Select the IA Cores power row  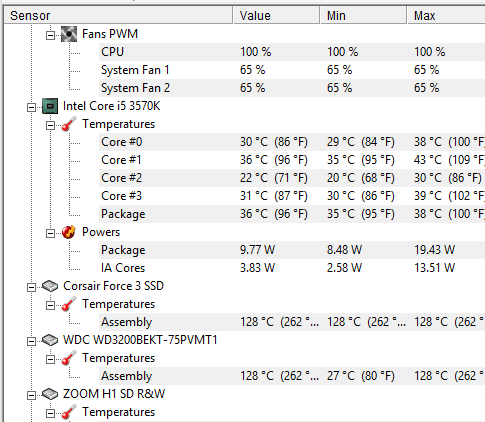pos(292,268)
